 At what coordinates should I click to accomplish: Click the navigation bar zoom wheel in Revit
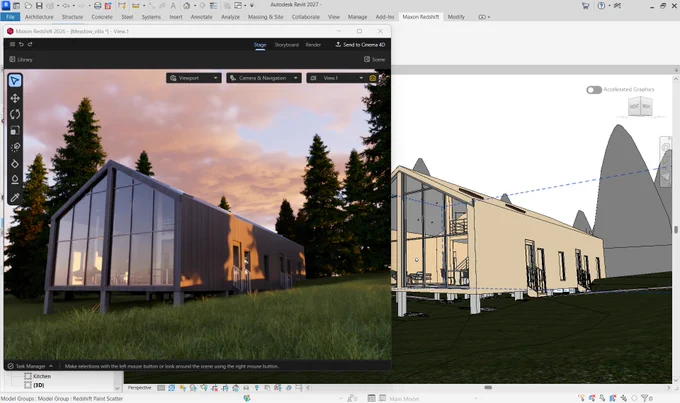point(665,148)
